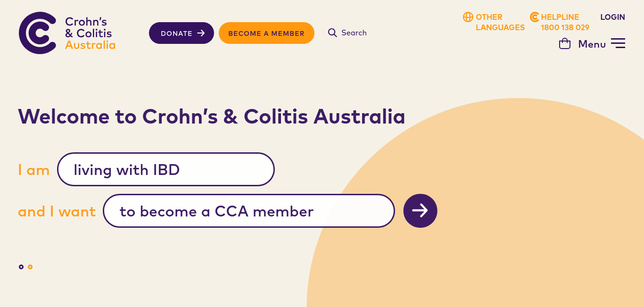
Task: Click the Become a Member button
Action: tap(266, 33)
